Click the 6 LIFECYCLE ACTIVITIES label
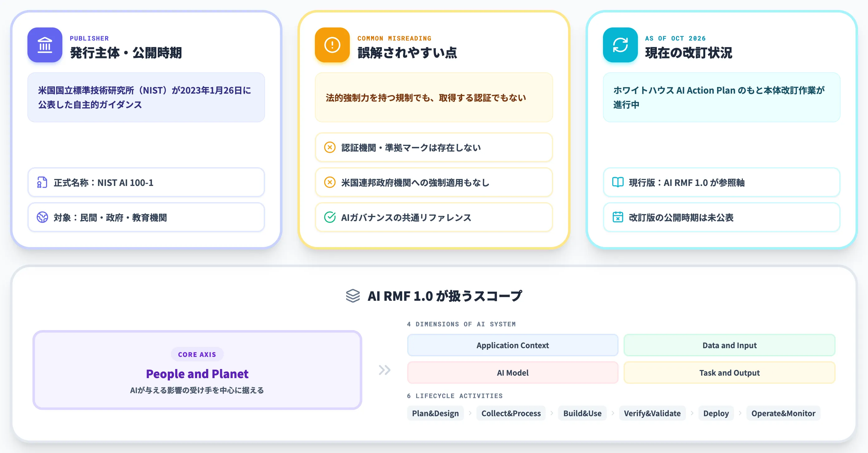 click(455, 396)
